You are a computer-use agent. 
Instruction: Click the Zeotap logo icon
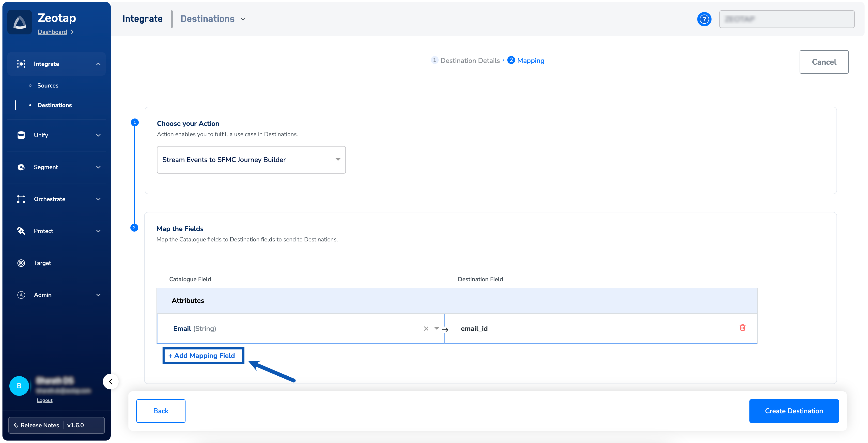click(x=19, y=22)
